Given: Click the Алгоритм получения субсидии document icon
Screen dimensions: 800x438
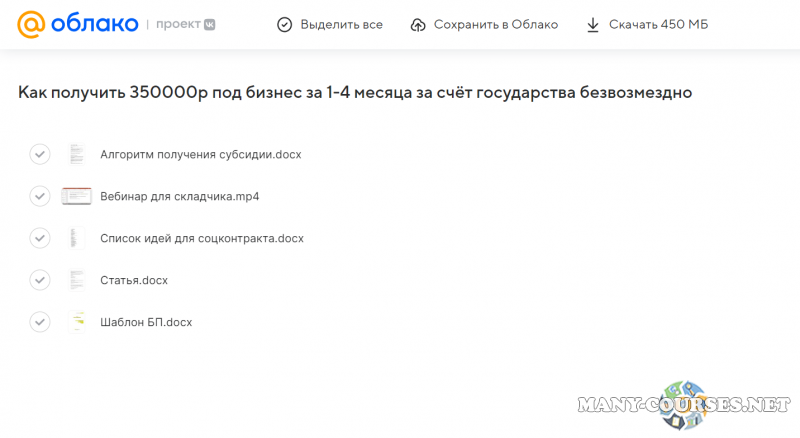Looking at the screenshot, I should point(76,154).
